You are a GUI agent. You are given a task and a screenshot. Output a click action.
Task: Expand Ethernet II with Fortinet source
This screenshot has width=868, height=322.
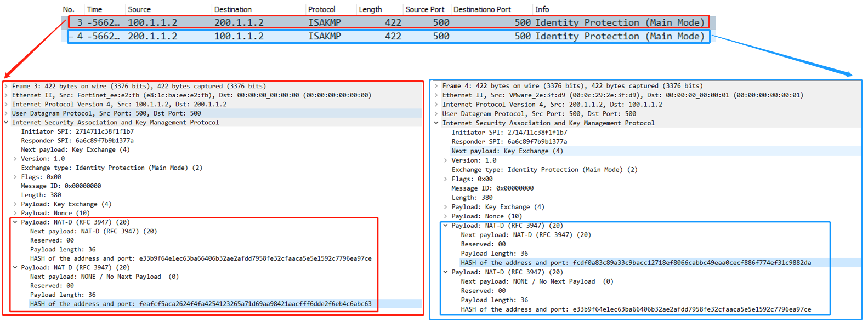(x=7, y=95)
